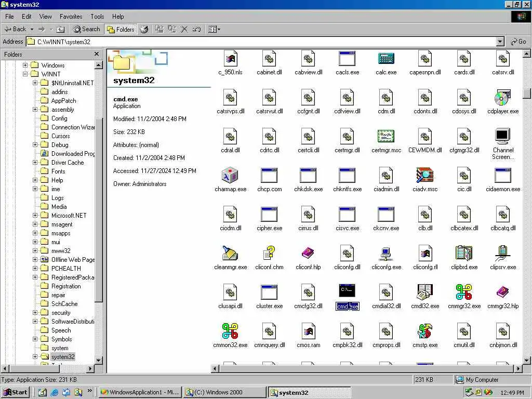Select the Fonts folder in tree
This screenshot has height=399, width=532.
point(58,171)
